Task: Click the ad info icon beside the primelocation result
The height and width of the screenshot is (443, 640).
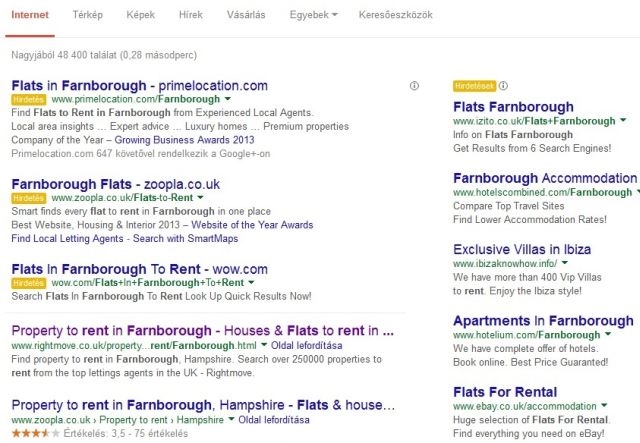Action: (414, 86)
